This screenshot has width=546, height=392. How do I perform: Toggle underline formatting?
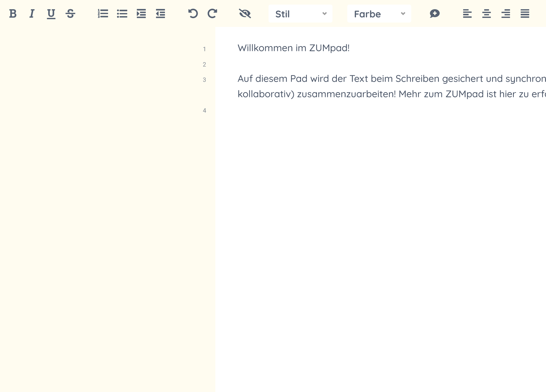[x=51, y=14]
